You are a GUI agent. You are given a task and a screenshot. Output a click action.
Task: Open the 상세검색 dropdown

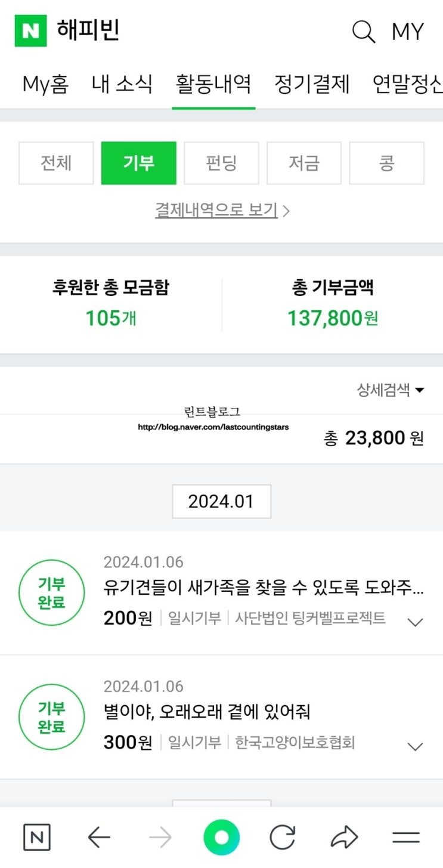[x=391, y=390]
